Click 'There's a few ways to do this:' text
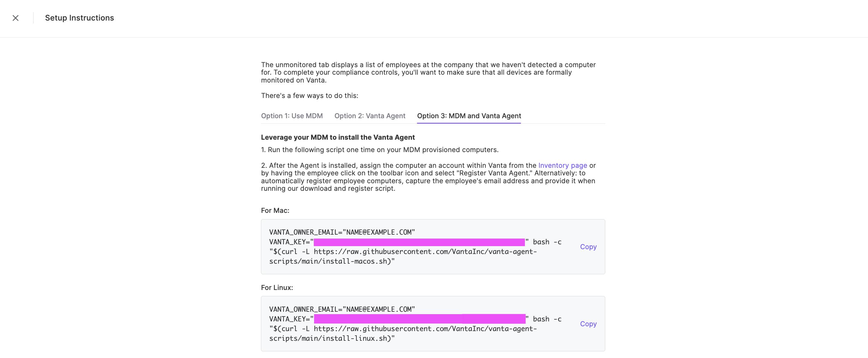This screenshot has height=358, width=868. (x=309, y=96)
